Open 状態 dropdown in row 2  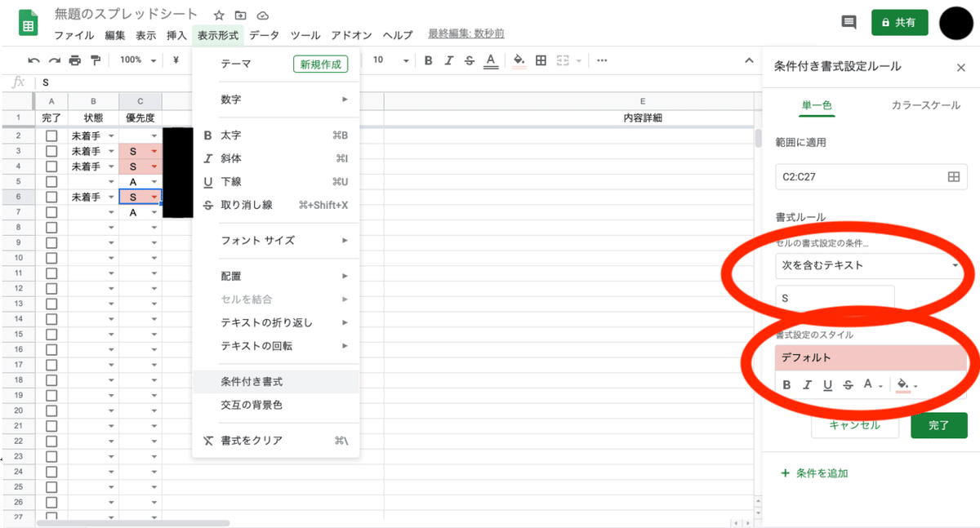(x=111, y=135)
